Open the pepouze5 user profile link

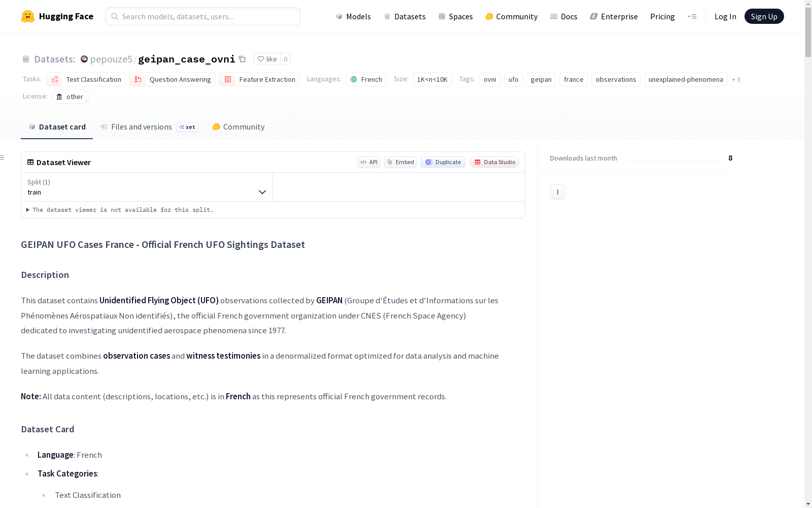pos(111,59)
